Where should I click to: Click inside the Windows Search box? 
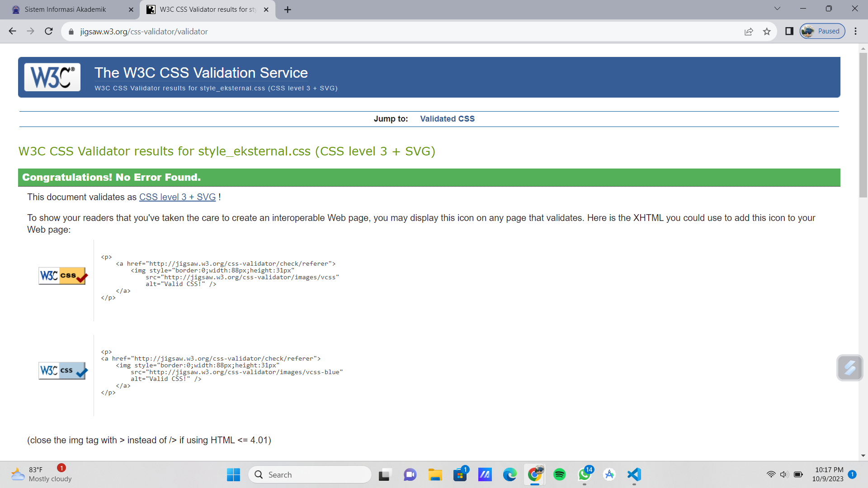click(310, 474)
